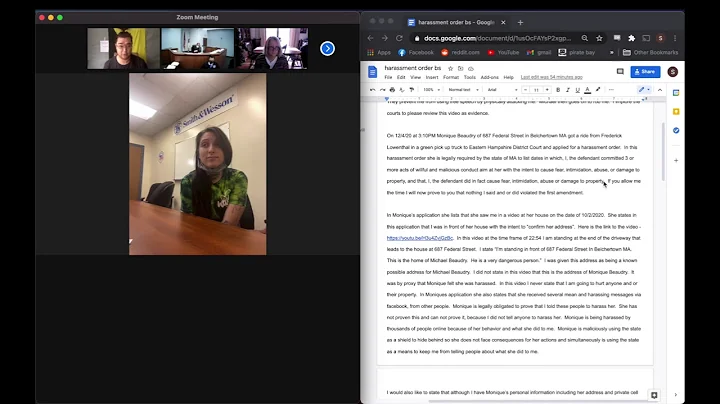Go back in Chrome
720x404 pixels.
point(371,38)
